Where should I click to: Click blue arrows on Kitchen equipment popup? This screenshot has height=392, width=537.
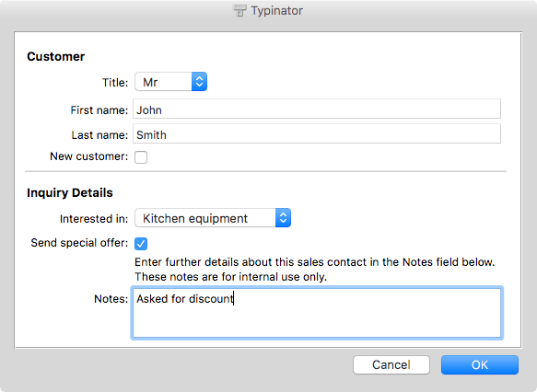pyautogui.click(x=283, y=218)
